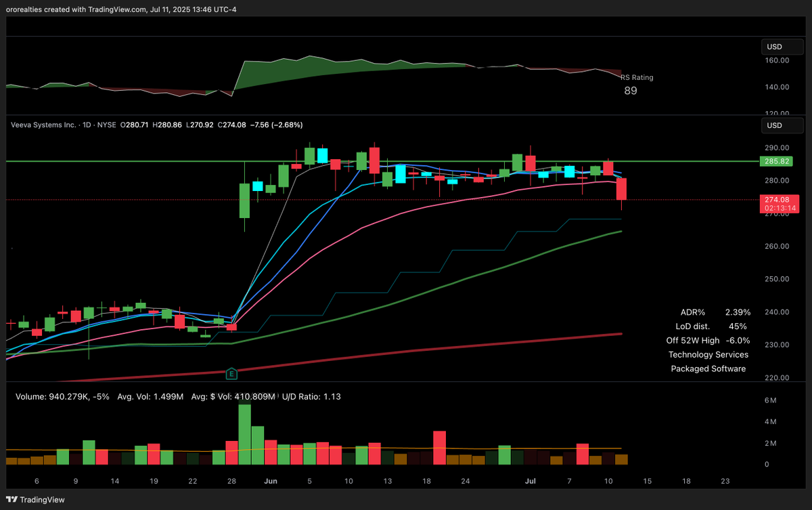This screenshot has width=812, height=510.
Task: Click the 160.00 label on the RS pane axis
Action: click(x=776, y=60)
